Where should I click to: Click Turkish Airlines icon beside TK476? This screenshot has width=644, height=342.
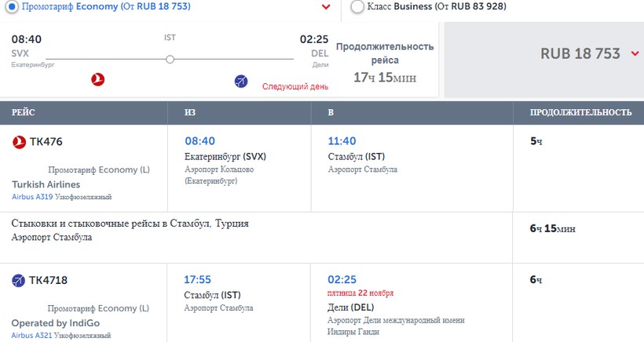(x=19, y=142)
